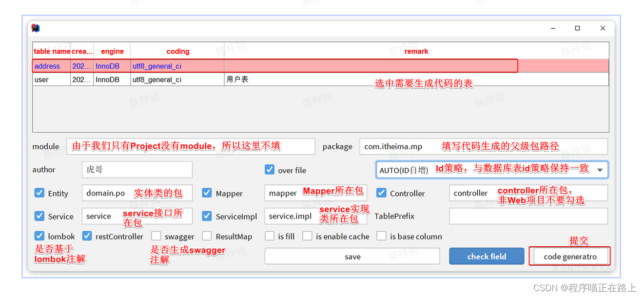
Task: Toggle the Entity checkbox
Action: 39,193
